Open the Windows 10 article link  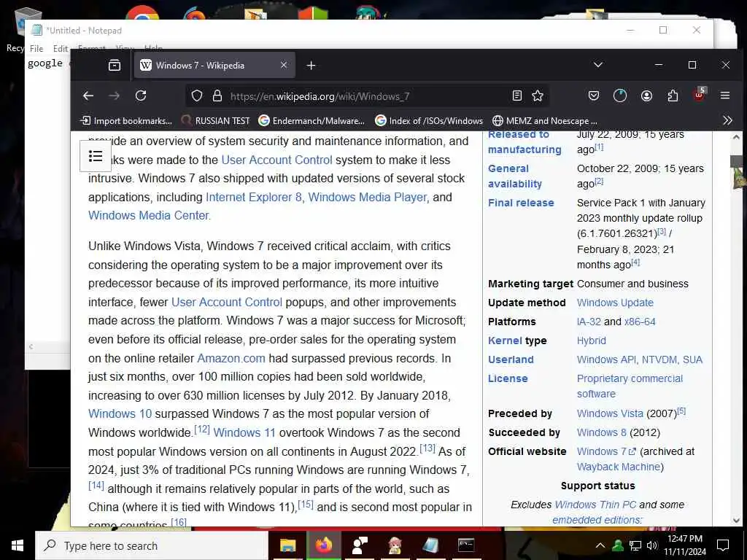[120, 414]
